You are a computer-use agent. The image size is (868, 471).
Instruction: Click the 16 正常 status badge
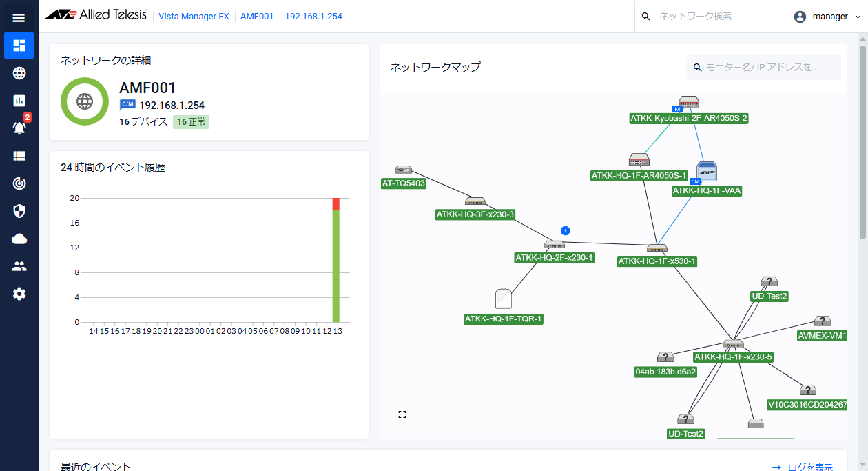191,122
